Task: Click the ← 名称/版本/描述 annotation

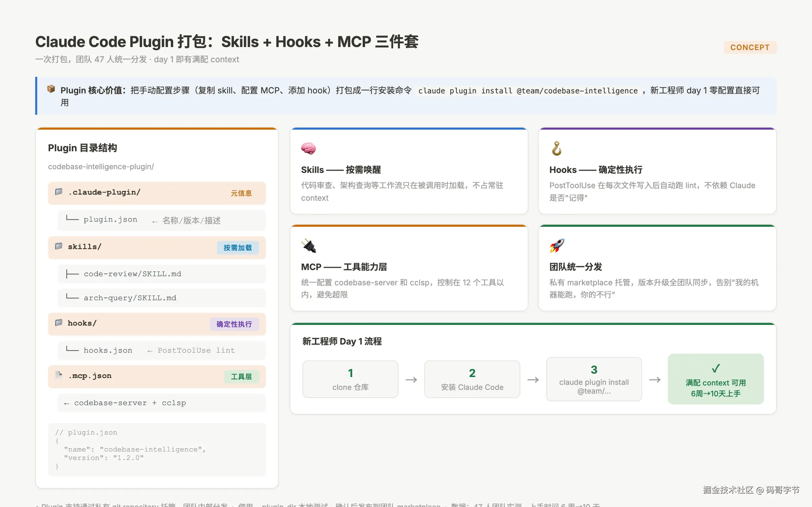Action: 186,221
